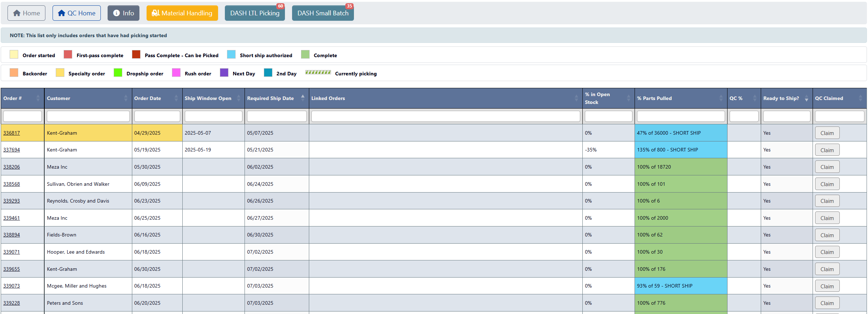Click the Order started legend swatch
Screen dimensions: 868x314
tap(14, 55)
